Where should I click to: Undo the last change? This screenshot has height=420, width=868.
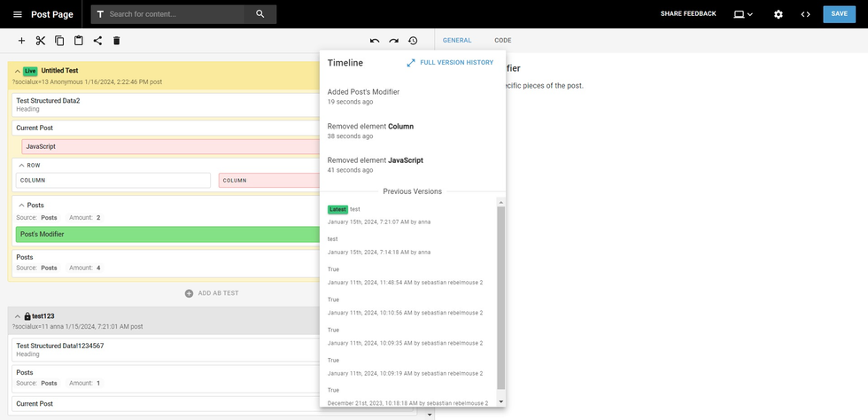coord(375,41)
